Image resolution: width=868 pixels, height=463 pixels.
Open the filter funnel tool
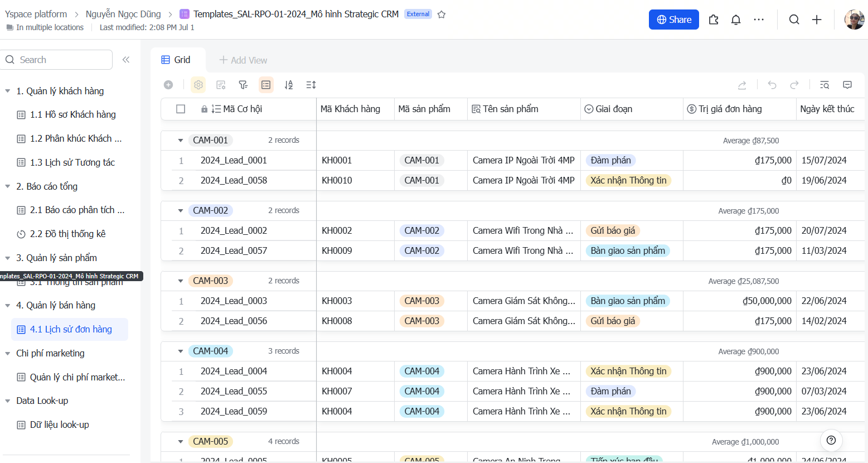243,85
